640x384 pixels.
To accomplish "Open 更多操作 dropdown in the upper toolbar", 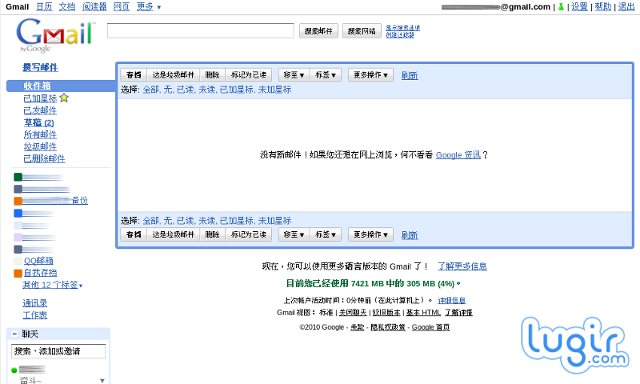I will pos(371,75).
